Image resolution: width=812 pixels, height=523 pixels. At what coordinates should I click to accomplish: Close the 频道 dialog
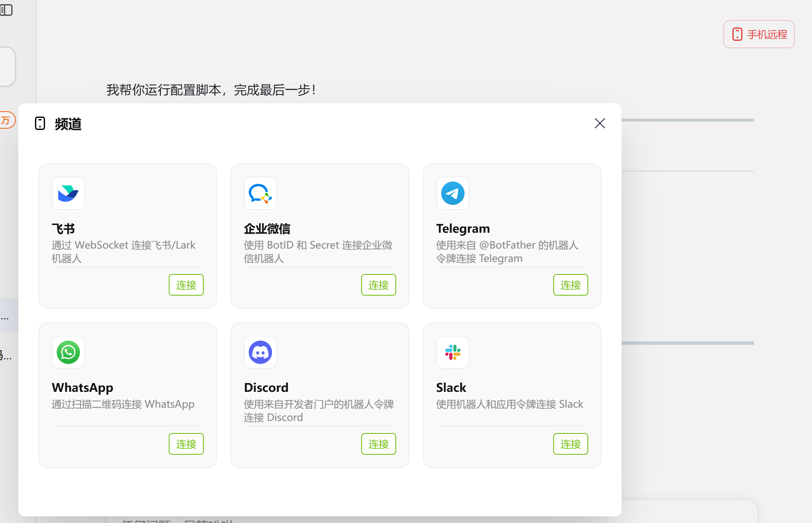point(600,123)
